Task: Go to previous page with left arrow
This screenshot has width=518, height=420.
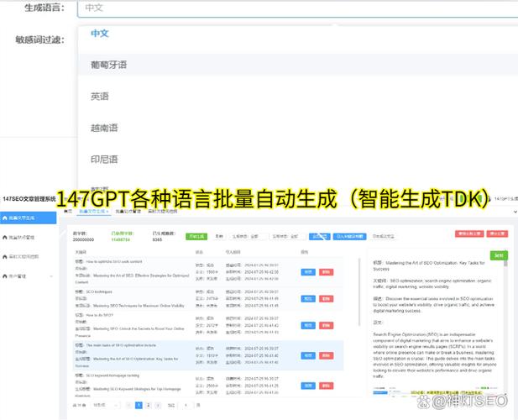Action: (x=129, y=406)
